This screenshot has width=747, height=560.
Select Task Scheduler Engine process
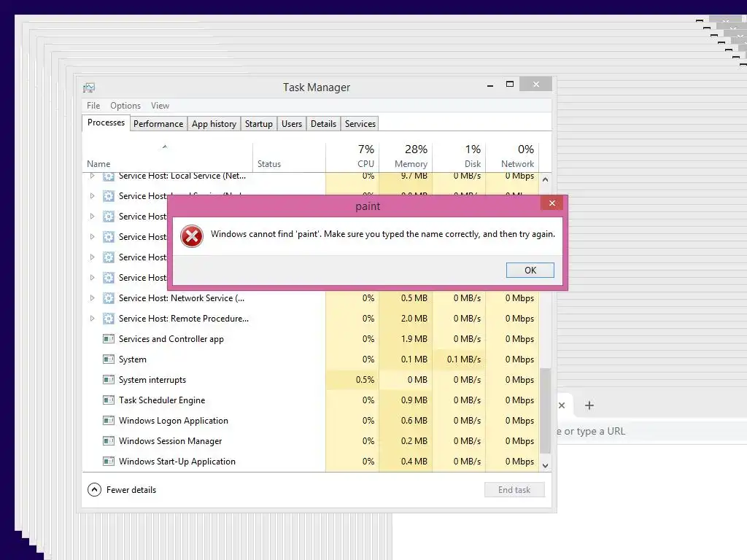pyautogui.click(x=311, y=400)
